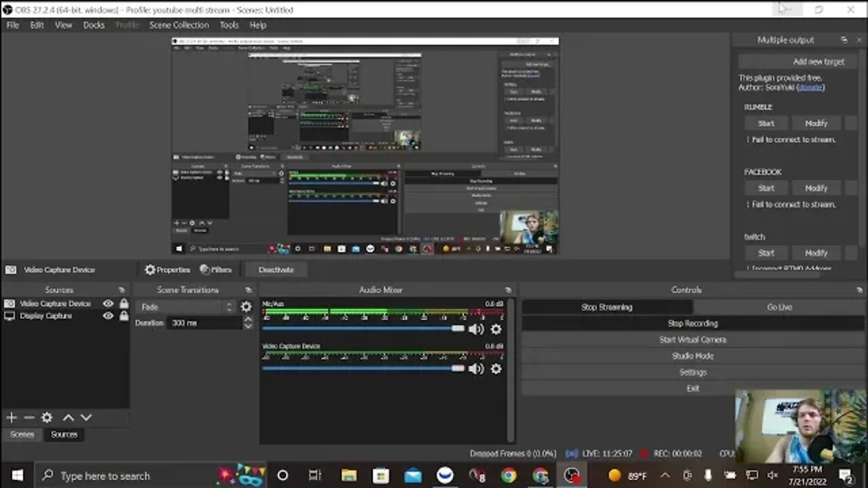
Task: Follow the donate link
Action: coord(810,87)
